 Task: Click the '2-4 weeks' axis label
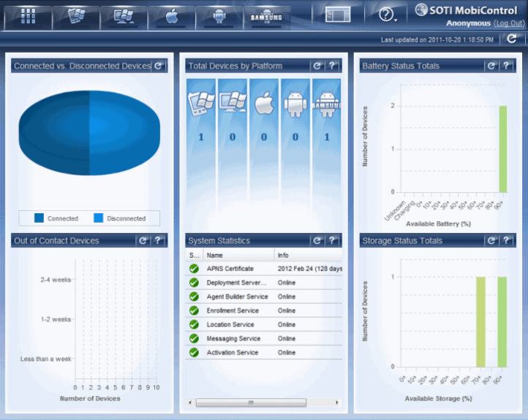[56, 280]
